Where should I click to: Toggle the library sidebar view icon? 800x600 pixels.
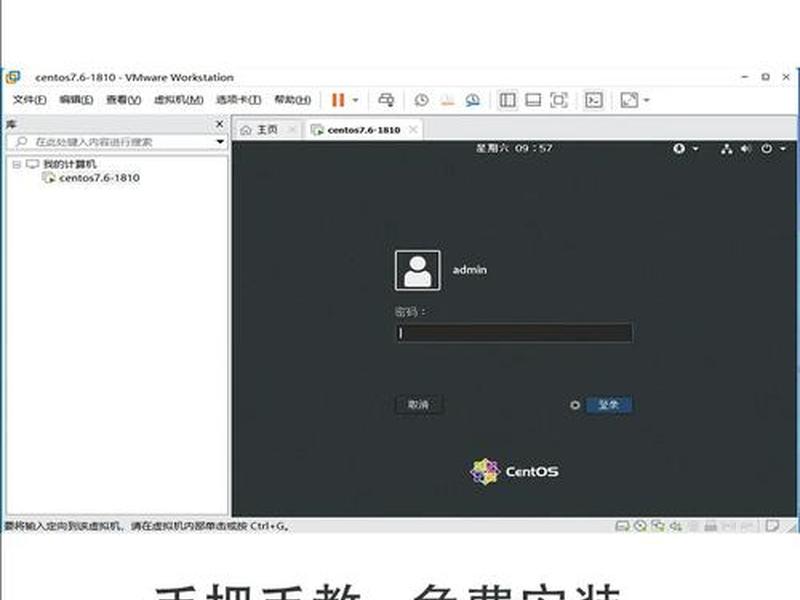507,100
